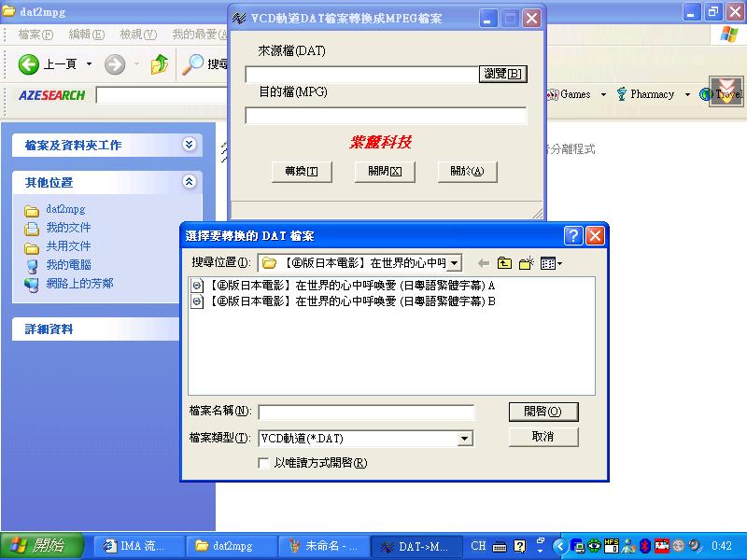Click the go back arrow in file dialog

click(483, 264)
